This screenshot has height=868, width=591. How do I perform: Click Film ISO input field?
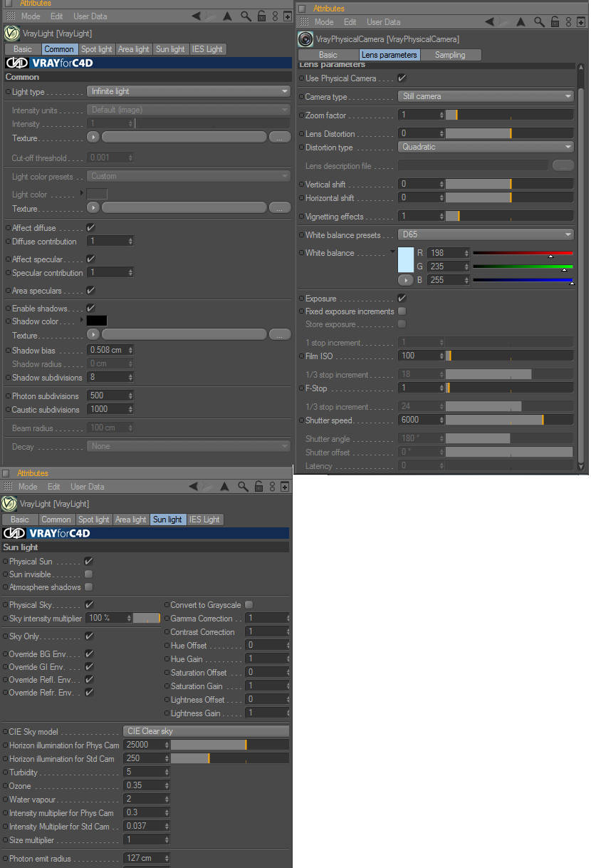coord(419,356)
